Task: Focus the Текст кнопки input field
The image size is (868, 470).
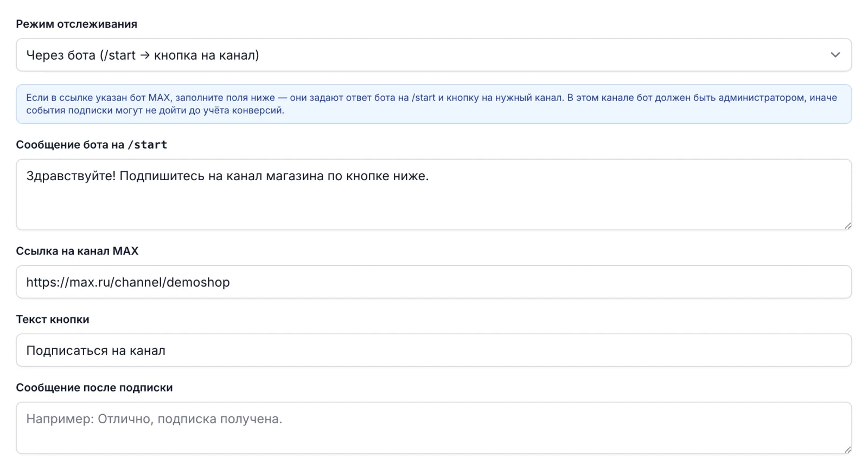Action: tap(433, 350)
